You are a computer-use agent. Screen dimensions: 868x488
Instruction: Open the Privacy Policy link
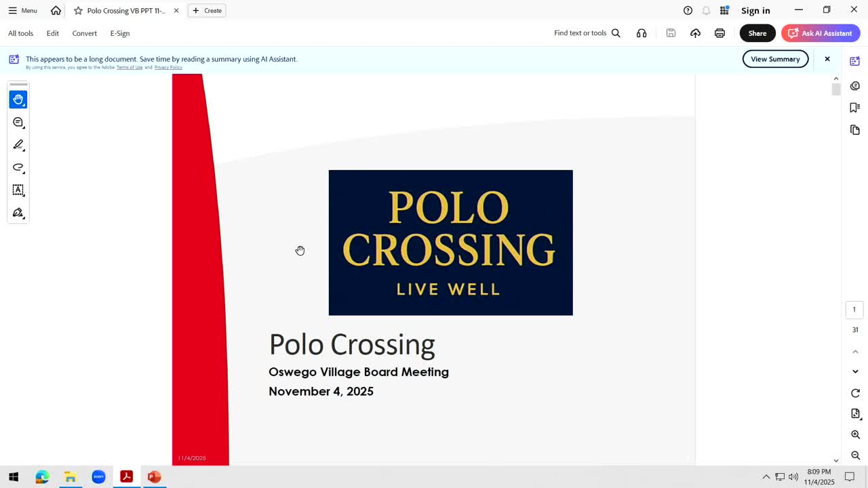pyautogui.click(x=168, y=67)
